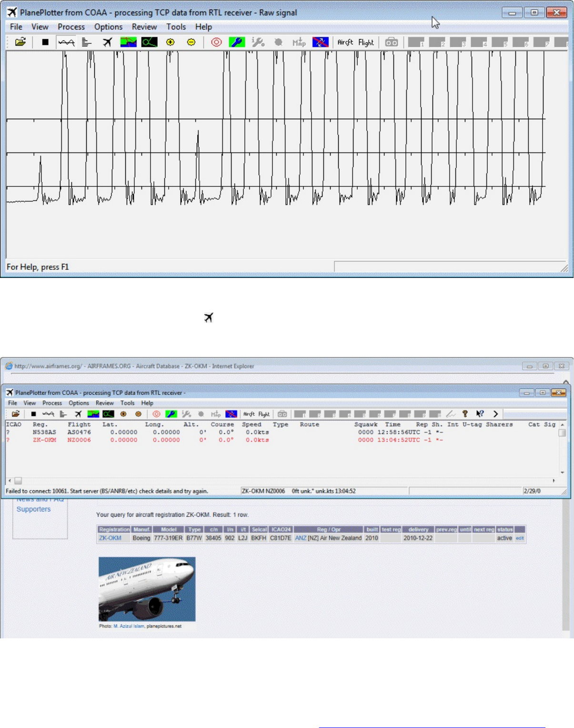Viewport: 574px width, 728px height.
Task: Click horizontal scrollbar left arrow in aircraft list
Action: [x=10, y=481]
